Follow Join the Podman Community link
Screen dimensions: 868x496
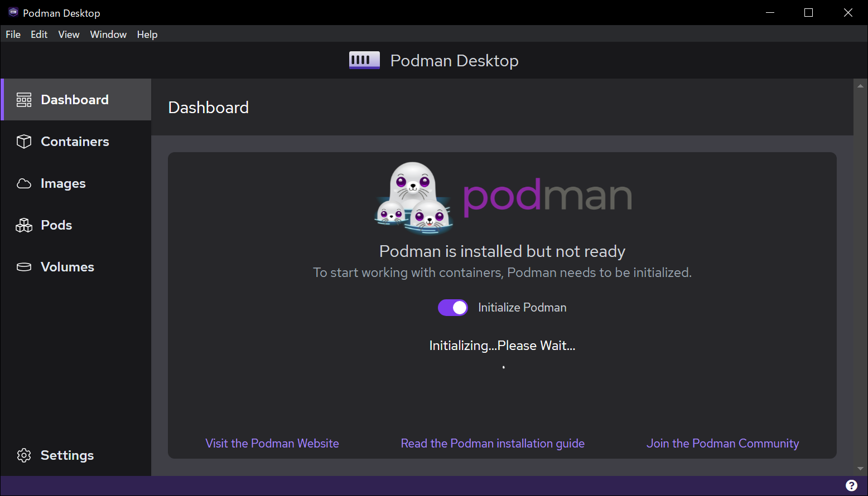[x=722, y=444]
